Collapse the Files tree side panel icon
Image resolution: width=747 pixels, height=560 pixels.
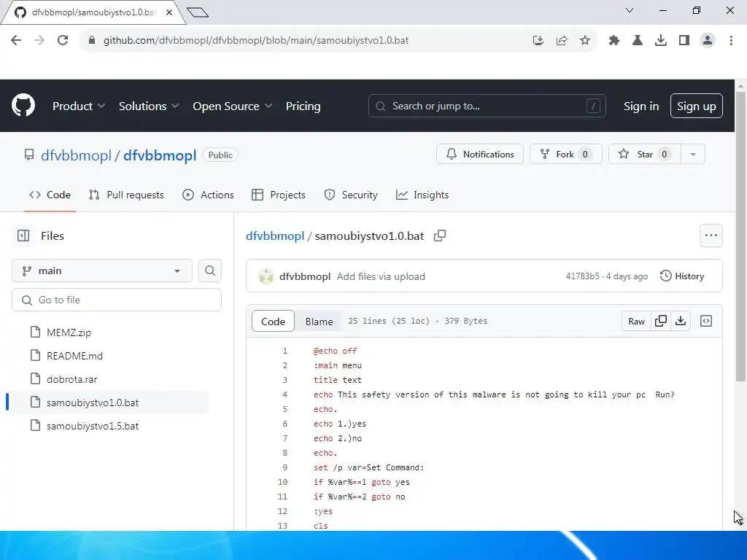(23, 236)
